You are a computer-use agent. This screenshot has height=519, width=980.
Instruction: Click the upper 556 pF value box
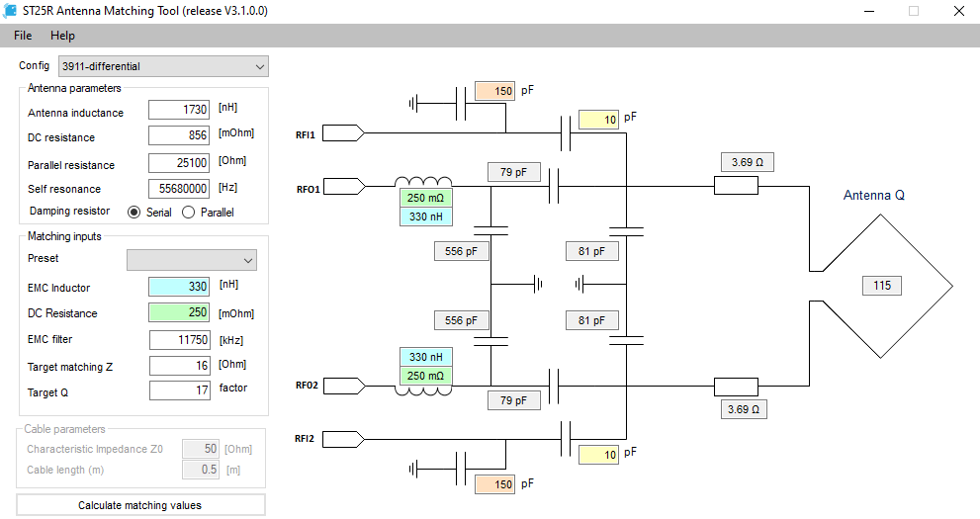[462, 251]
